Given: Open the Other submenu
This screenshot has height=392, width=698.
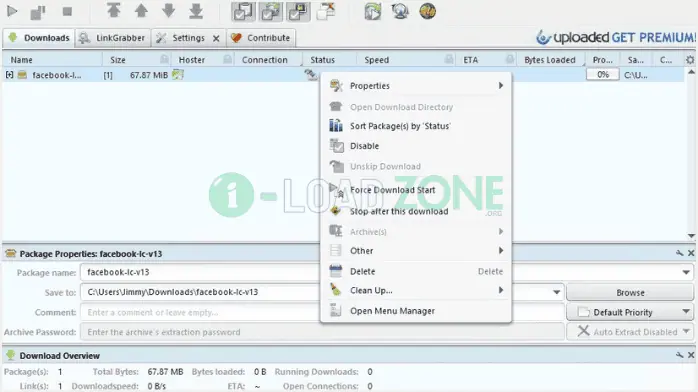Looking at the screenshot, I should click(x=416, y=251).
